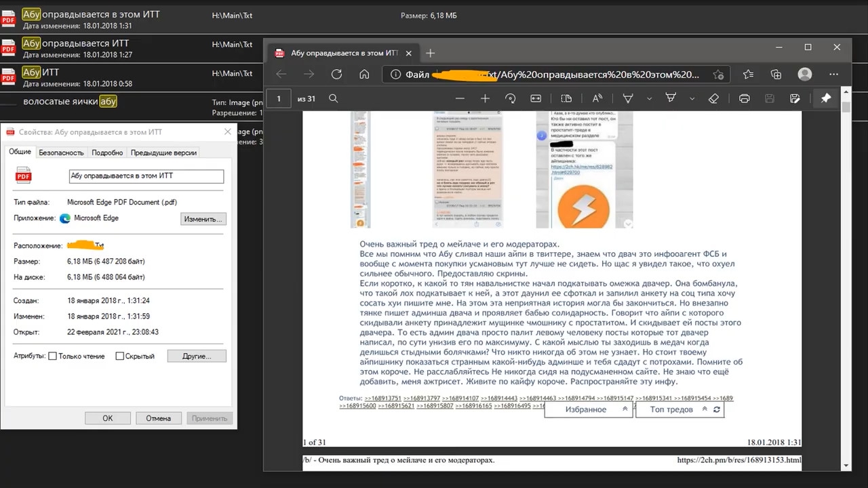Expand the Highlight tool options dropdown arrow
The image size is (868, 488).
coord(692,98)
